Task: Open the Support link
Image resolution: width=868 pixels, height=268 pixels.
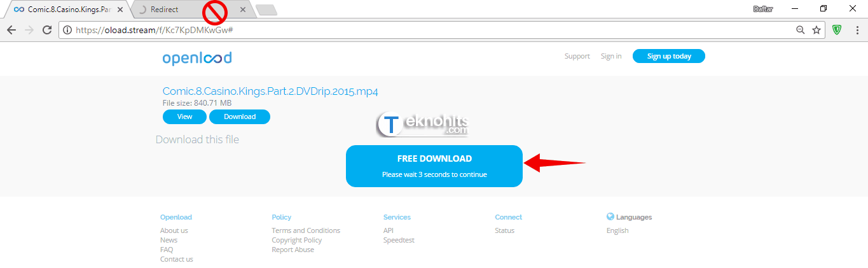Action: coord(577,56)
